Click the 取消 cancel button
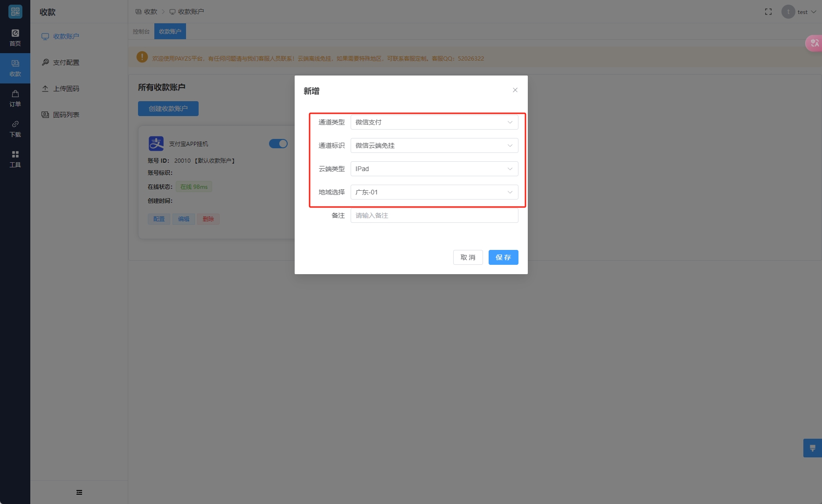The width and height of the screenshot is (822, 504). (468, 257)
